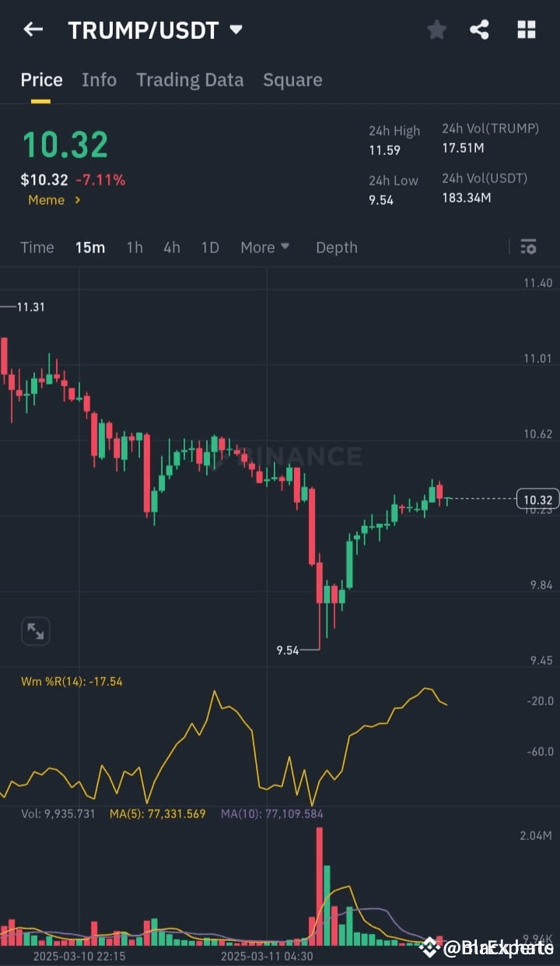The height and width of the screenshot is (966, 560).
Task: Expand chart to fullscreen
Action: pyautogui.click(x=36, y=631)
